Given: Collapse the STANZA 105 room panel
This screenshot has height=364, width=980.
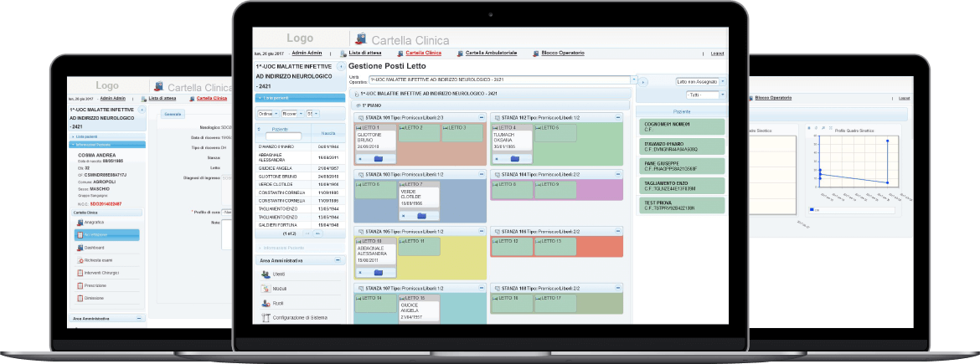Looking at the screenshot, I should (482, 232).
